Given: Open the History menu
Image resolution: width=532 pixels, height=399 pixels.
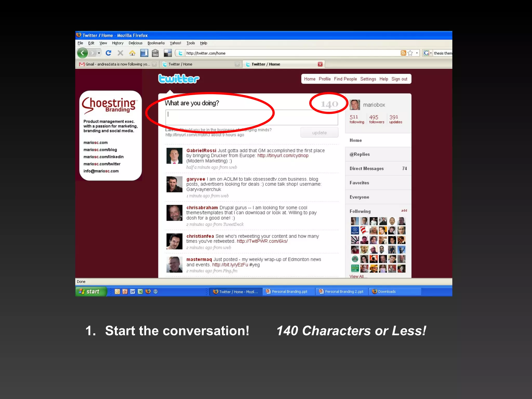Looking at the screenshot, I should click(118, 43).
